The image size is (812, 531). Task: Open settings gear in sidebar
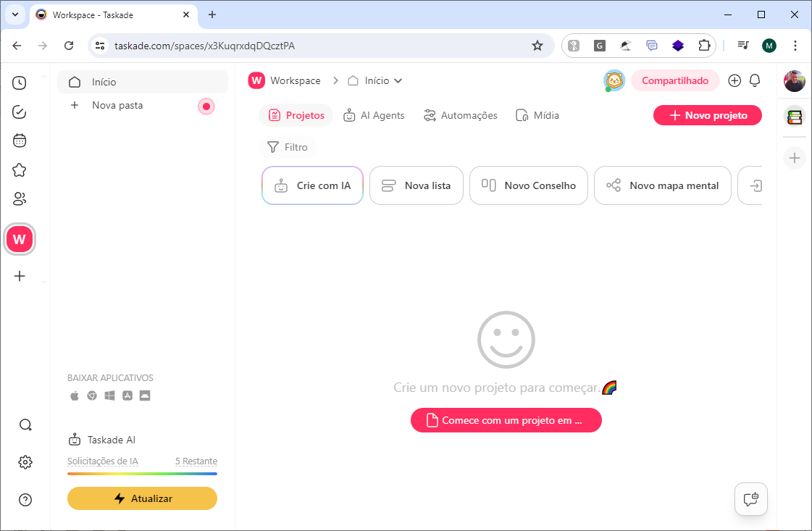point(25,462)
